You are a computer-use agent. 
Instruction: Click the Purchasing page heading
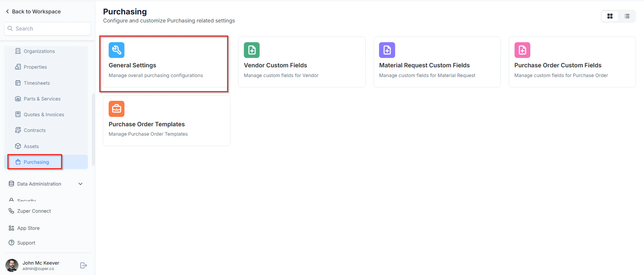[125, 12]
